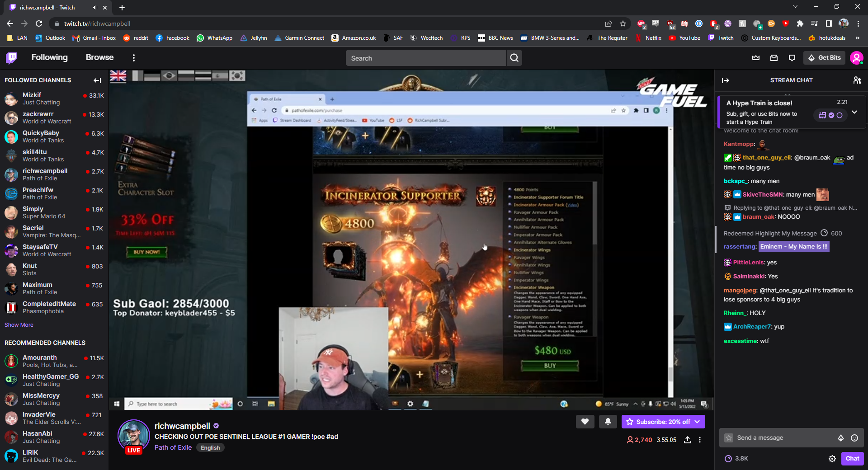Click the share page icon in address bar

point(609,23)
